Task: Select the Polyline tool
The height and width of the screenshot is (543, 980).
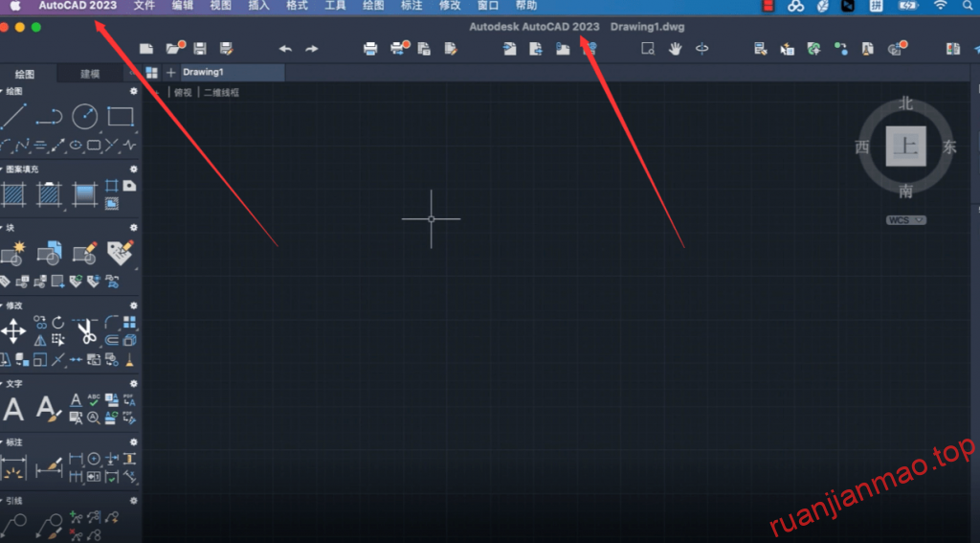Action: (x=49, y=117)
